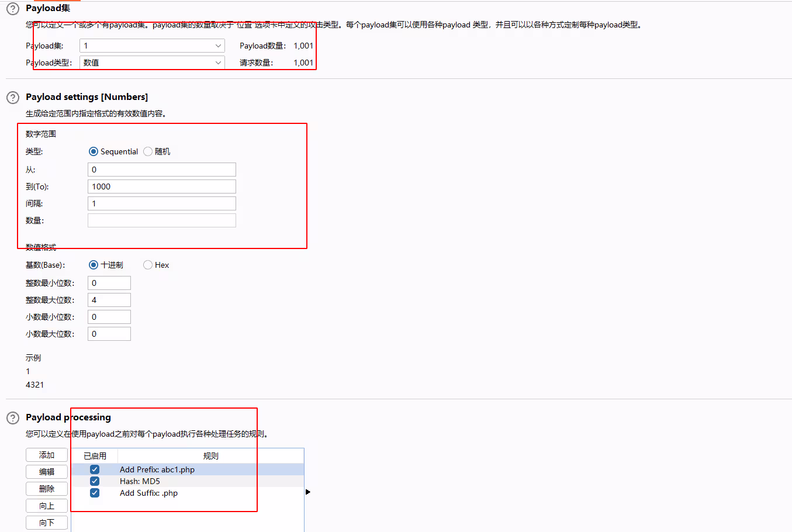792x532 pixels.
Task: Select the Sequential number type
Action: tap(94, 151)
